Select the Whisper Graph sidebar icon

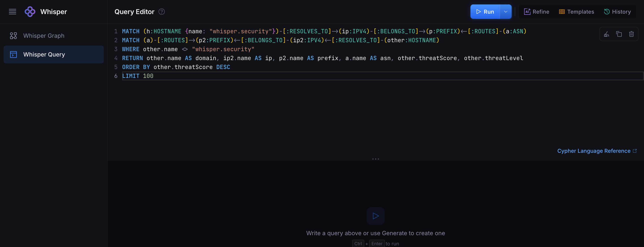(13, 36)
